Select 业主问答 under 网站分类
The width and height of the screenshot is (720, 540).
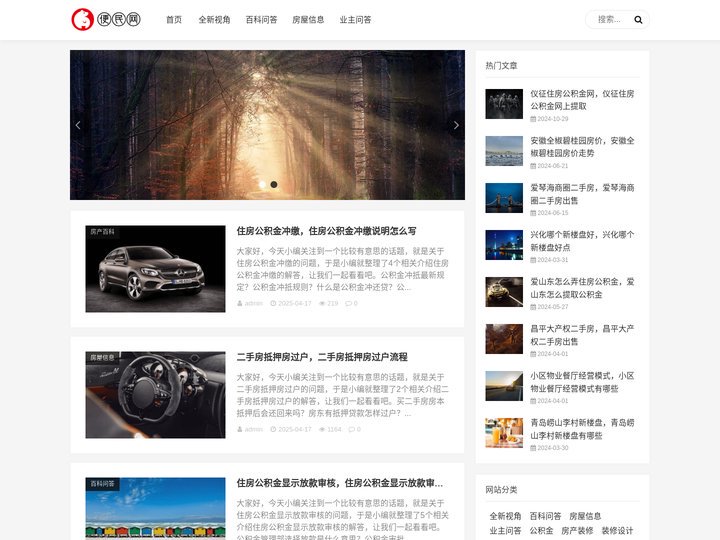(x=505, y=531)
